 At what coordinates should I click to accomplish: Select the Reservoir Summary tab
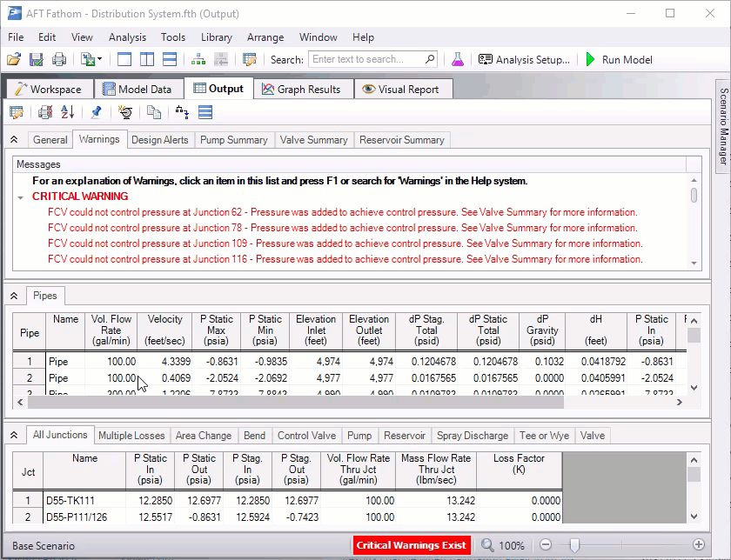pos(402,140)
